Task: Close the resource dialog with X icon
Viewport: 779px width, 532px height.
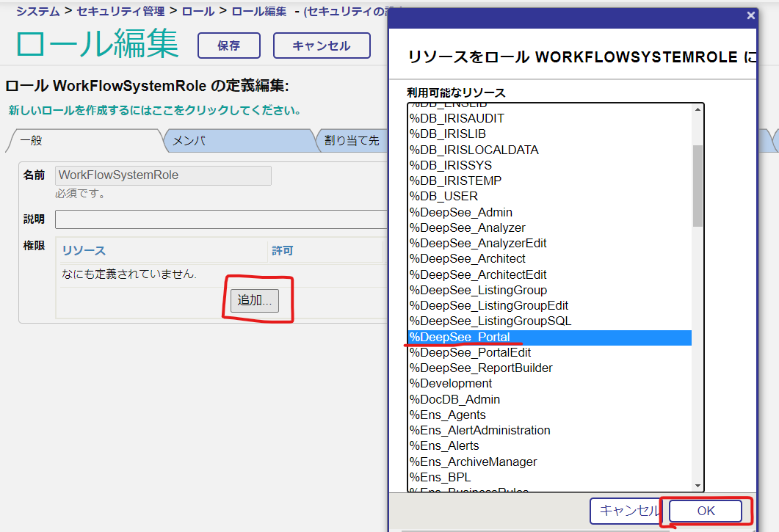Action: click(x=750, y=15)
